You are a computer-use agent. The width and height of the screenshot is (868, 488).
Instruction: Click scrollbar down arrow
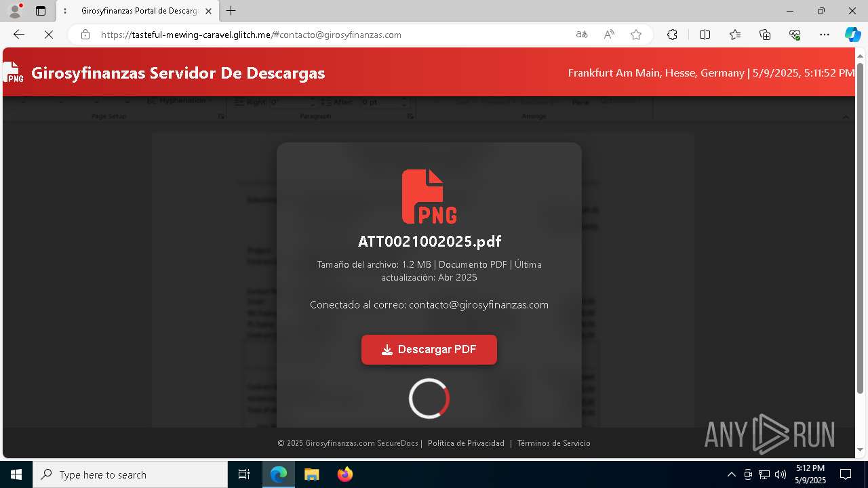pos(861,449)
